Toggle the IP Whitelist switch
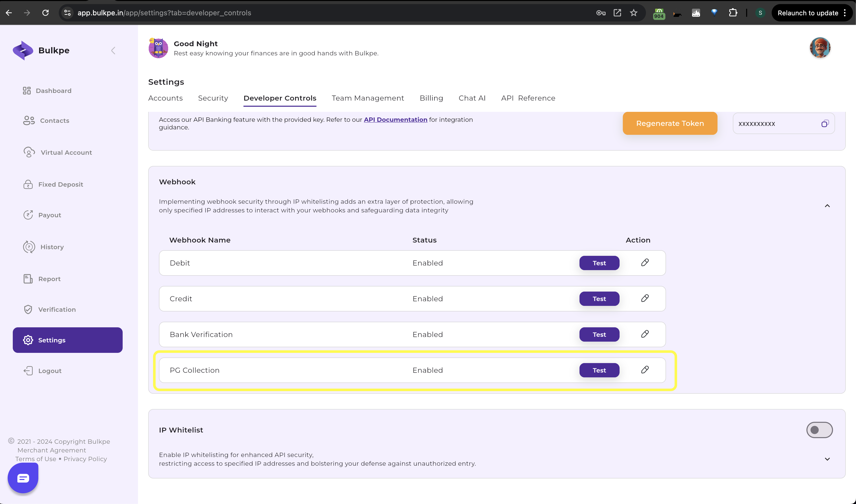The height and width of the screenshot is (504, 856). pos(819,430)
